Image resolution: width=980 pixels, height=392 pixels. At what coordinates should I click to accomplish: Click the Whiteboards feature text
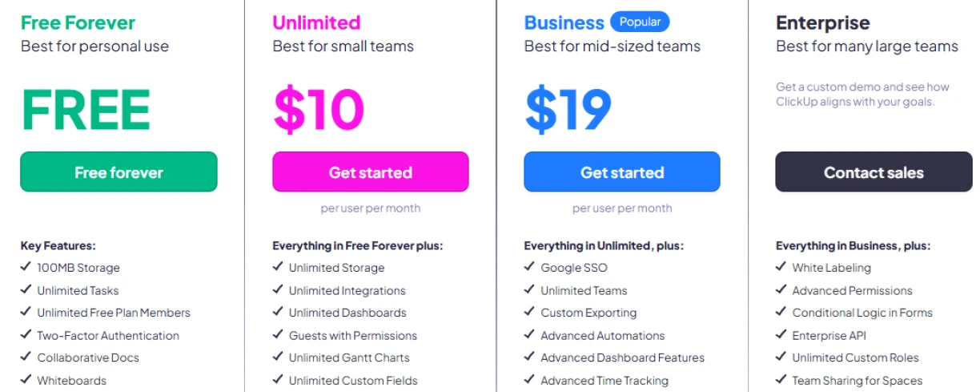tap(71, 381)
